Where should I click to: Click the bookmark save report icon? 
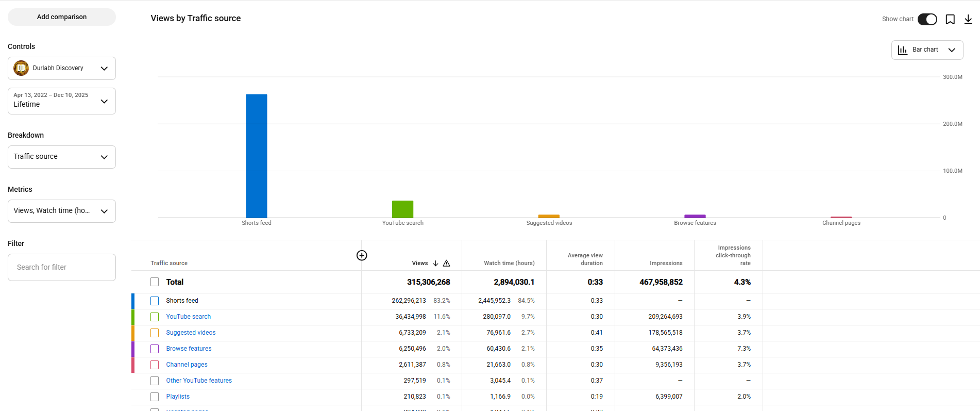coord(950,20)
